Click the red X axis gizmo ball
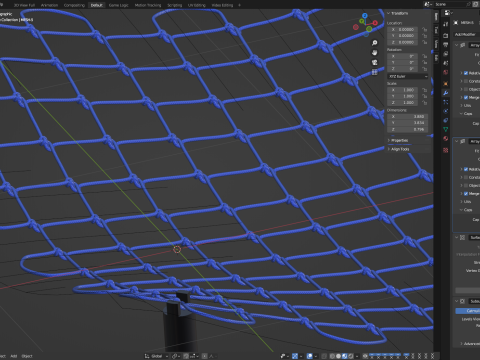480x360 pixels. coord(375,23)
